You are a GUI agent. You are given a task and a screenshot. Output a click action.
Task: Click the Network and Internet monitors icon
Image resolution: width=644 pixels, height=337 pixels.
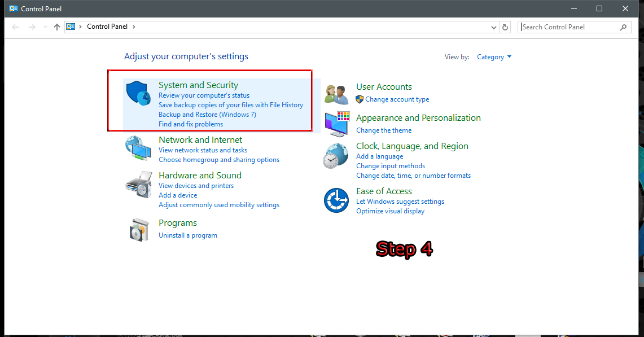coord(138,148)
